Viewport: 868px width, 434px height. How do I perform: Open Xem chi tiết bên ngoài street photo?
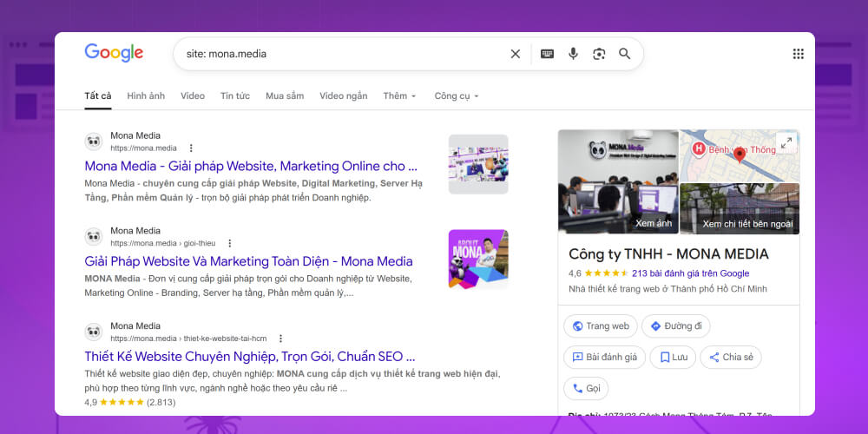point(740,208)
